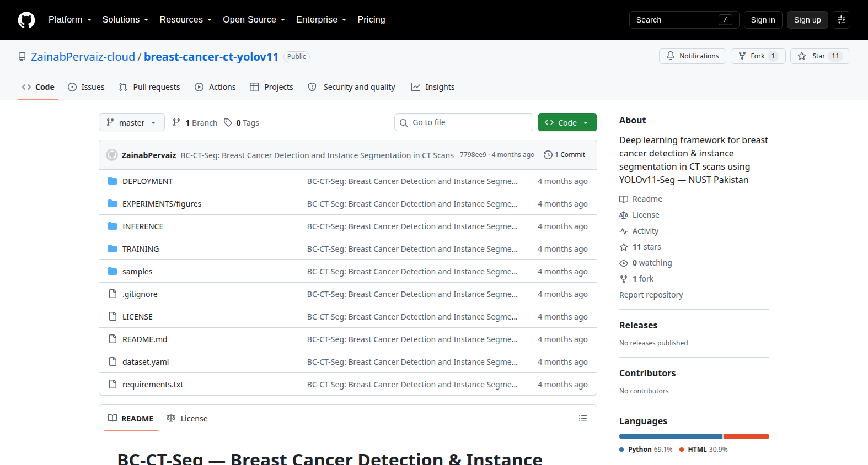This screenshot has width=868, height=465.
Task: Click the tag icon beside 0 Tags
Action: coord(228,122)
